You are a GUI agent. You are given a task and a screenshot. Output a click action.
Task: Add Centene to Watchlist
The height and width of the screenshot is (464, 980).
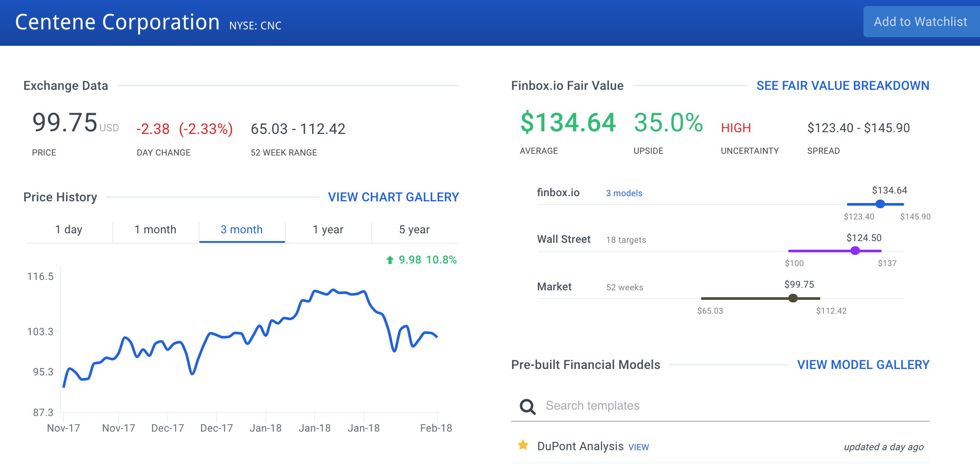921,22
